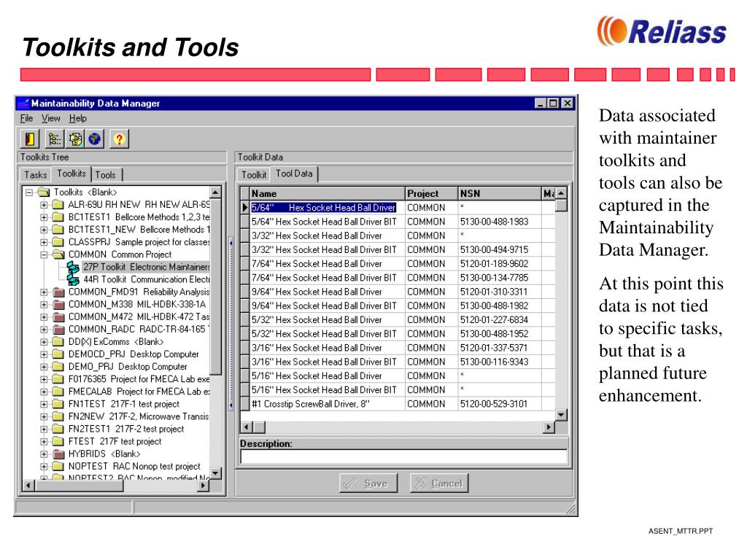
Task: Click the exit door toolbar icon
Action: coord(30,139)
